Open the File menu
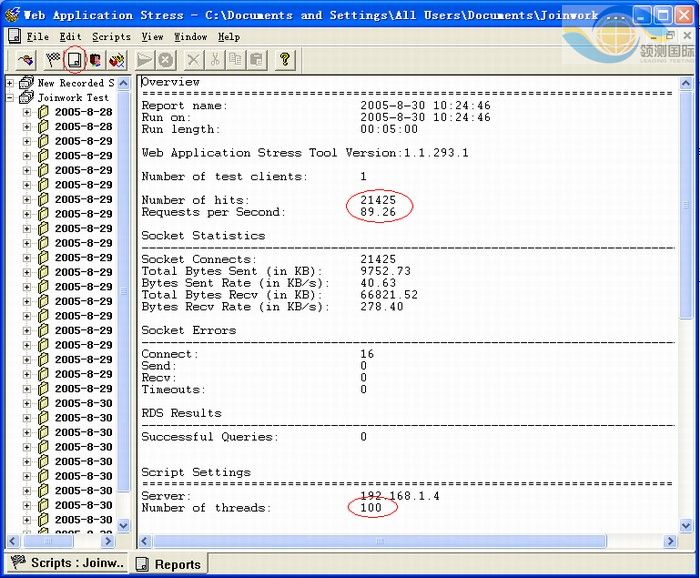This screenshot has height=578, width=700. pyautogui.click(x=38, y=37)
